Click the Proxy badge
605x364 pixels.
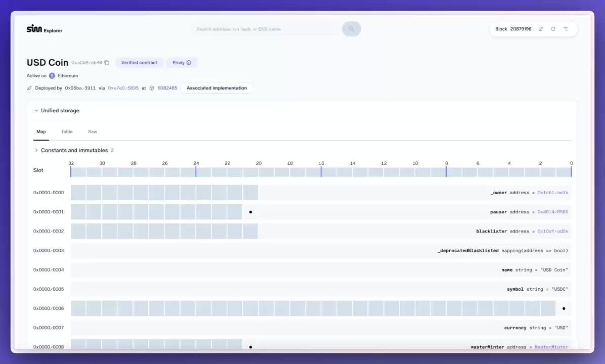pyautogui.click(x=182, y=63)
